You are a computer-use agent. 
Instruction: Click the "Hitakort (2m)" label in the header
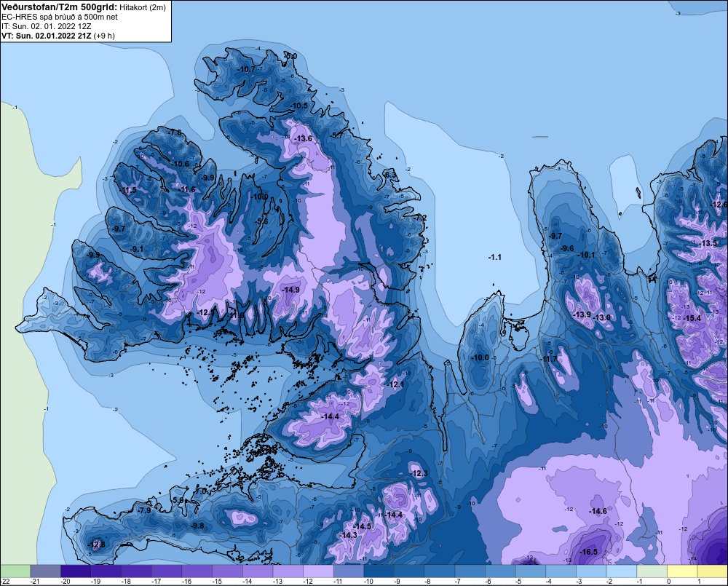click(x=143, y=7)
